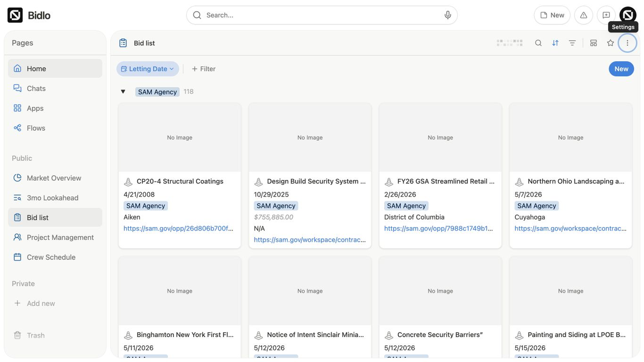Click the No Image thumbnail of Northern Ohio card
The image size is (644, 362).
click(x=571, y=137)
